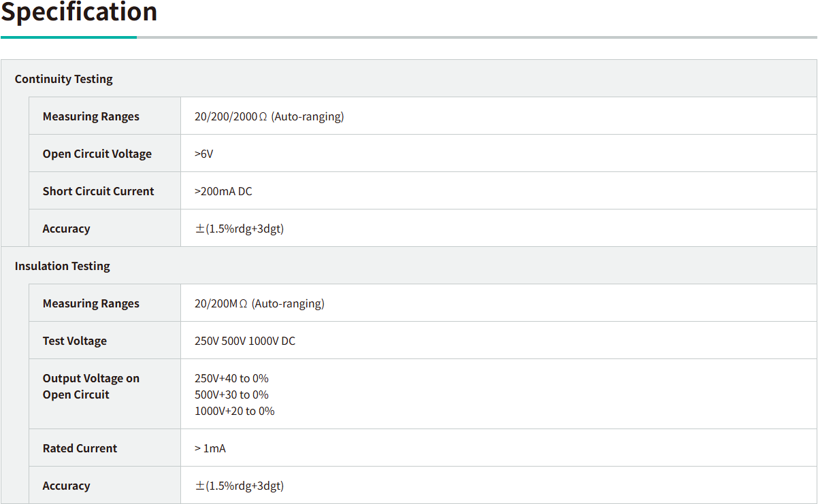Image resolution: width=818 pixels, height=504 pixels.
Task: Click the "250V+40 to 0%" line
Action: [231, 378]
